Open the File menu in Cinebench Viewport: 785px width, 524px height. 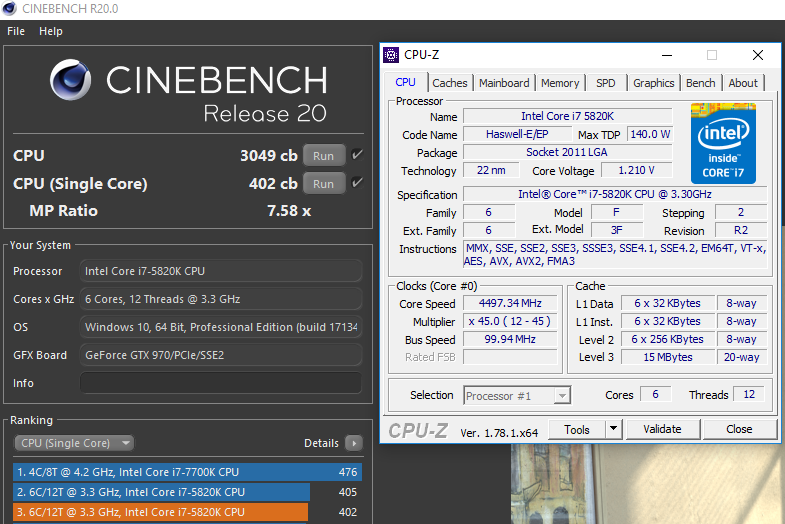point(16,31)
